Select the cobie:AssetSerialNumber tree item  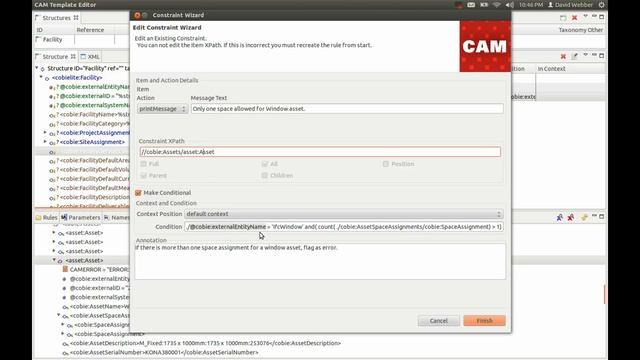point(164,352)
